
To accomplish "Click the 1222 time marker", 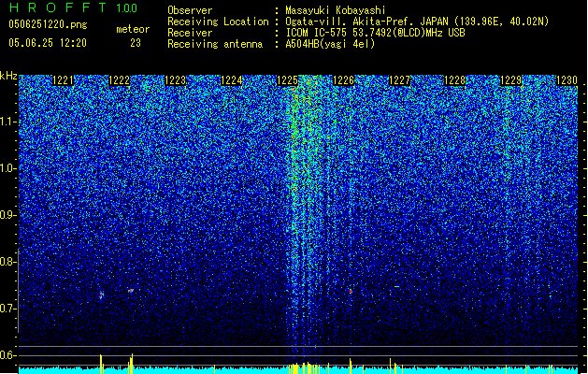I will tap(119, 80).
